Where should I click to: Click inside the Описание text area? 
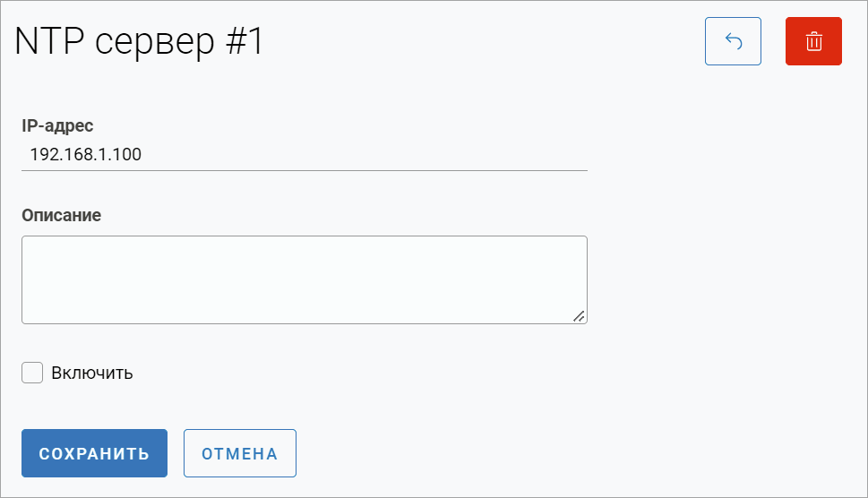coord(305,279)
